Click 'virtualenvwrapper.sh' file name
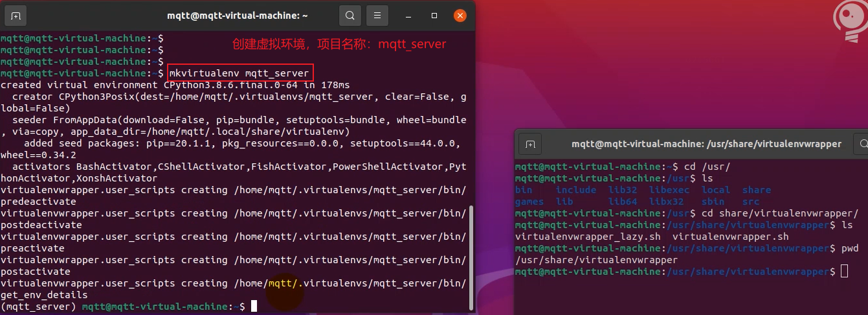 (731, 237)
